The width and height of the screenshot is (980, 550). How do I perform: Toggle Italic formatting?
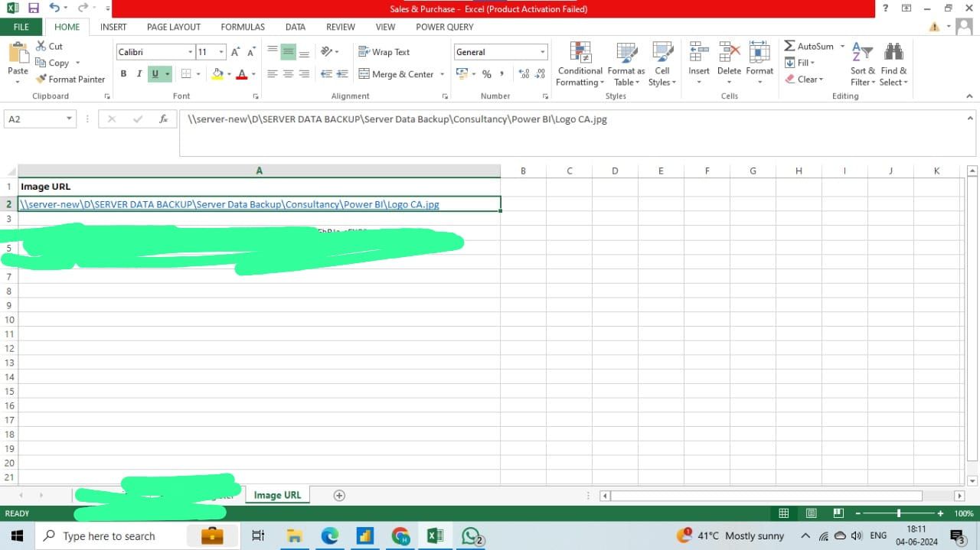coord(139,74)
